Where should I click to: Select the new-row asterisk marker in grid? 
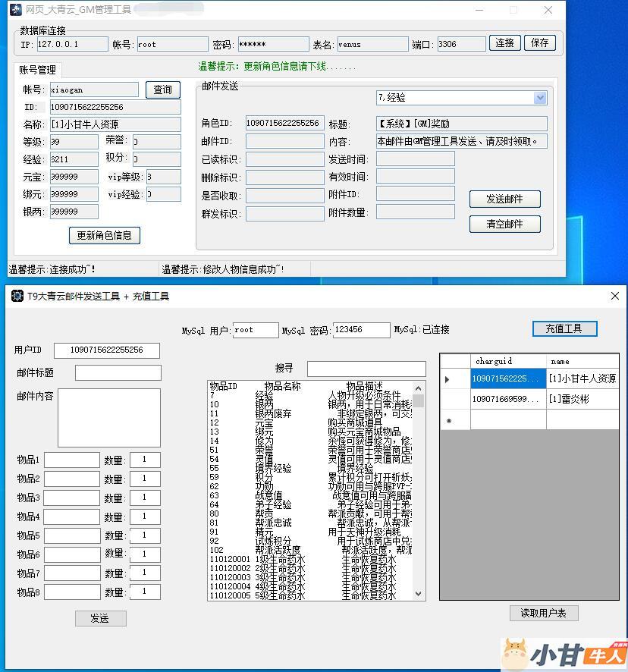[447, 419]
